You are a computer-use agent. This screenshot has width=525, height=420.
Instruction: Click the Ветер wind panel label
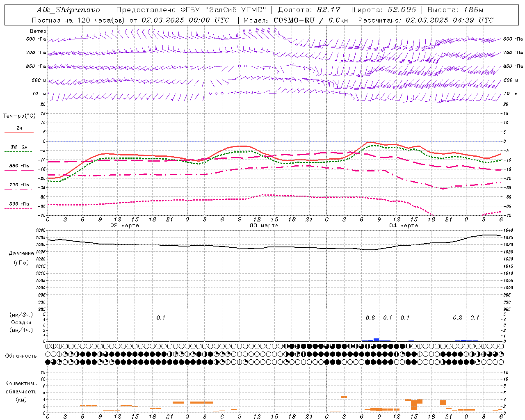pos(38,31)
